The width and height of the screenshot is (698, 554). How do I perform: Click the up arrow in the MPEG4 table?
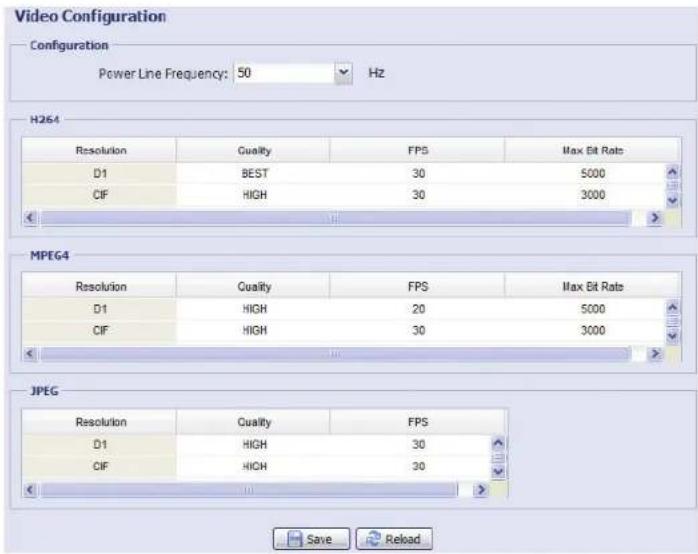point(672,307)
